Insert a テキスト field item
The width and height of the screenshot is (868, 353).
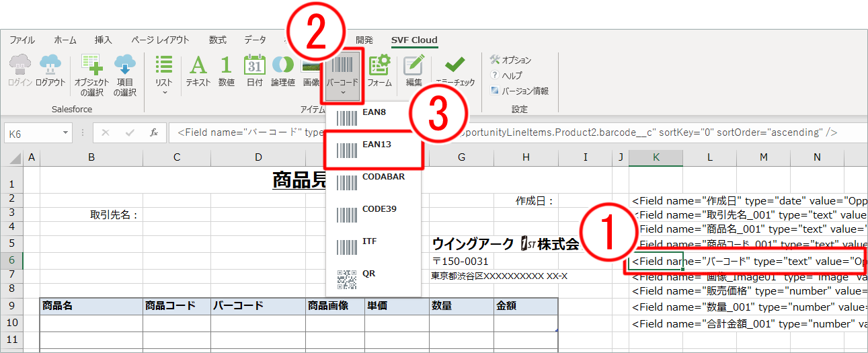click(198, 71)
